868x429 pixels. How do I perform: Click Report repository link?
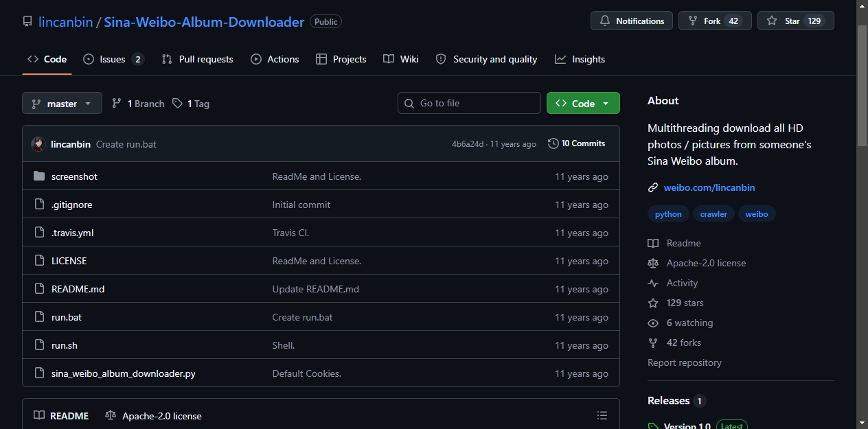(685, 362)
